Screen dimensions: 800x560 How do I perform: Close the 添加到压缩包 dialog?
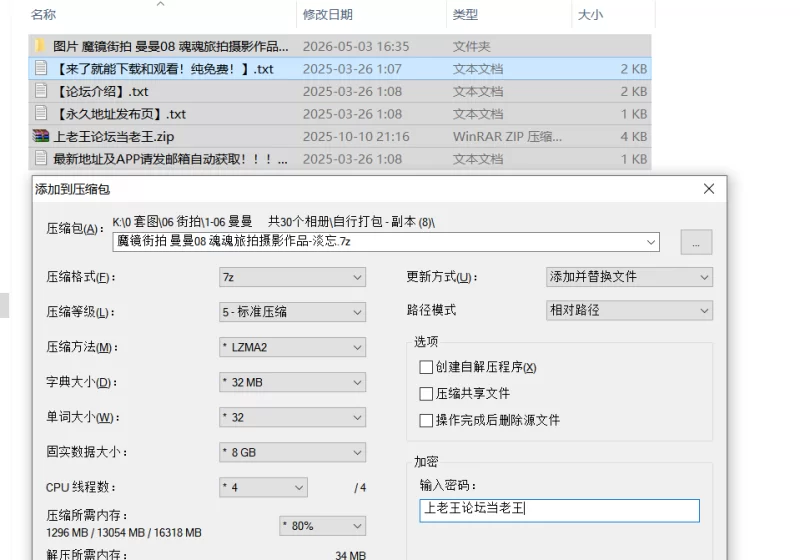pyautogui.click(x=709, y=189)
